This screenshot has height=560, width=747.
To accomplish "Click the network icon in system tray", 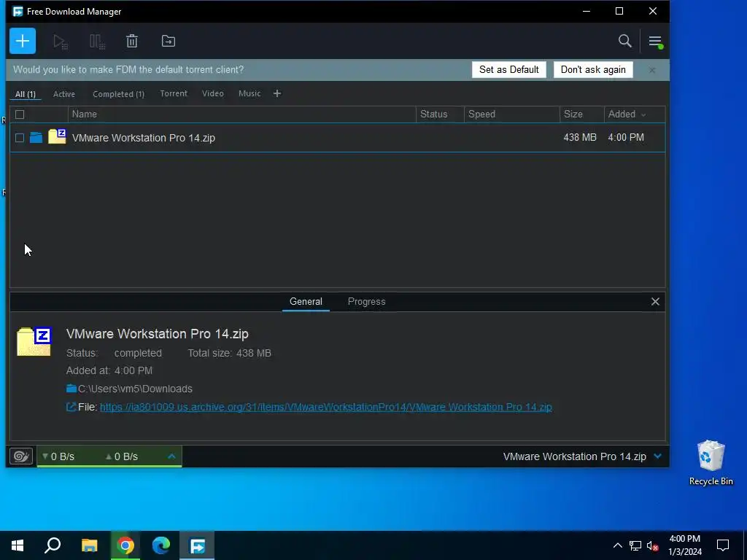I will tap(635, 545).
